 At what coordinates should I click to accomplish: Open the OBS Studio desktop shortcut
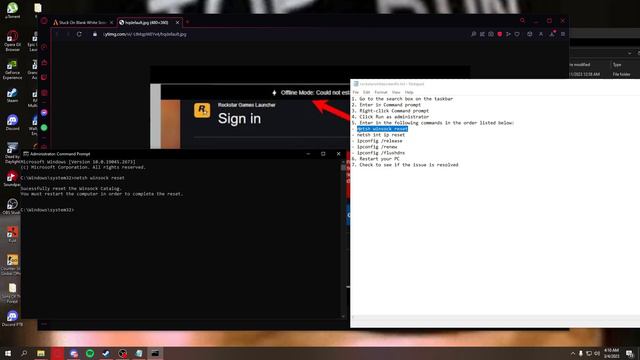click(12, 207)
